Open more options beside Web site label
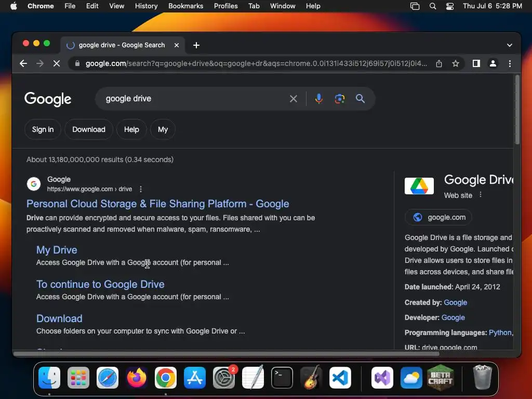532x399 pixels. click(x=480, y=195)
